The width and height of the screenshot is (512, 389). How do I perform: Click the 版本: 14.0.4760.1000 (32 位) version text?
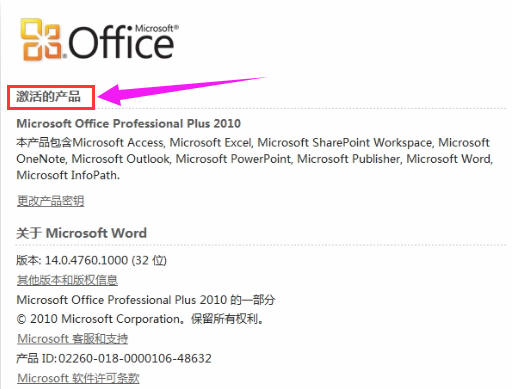pyautogui.click(x=91, y=260)
